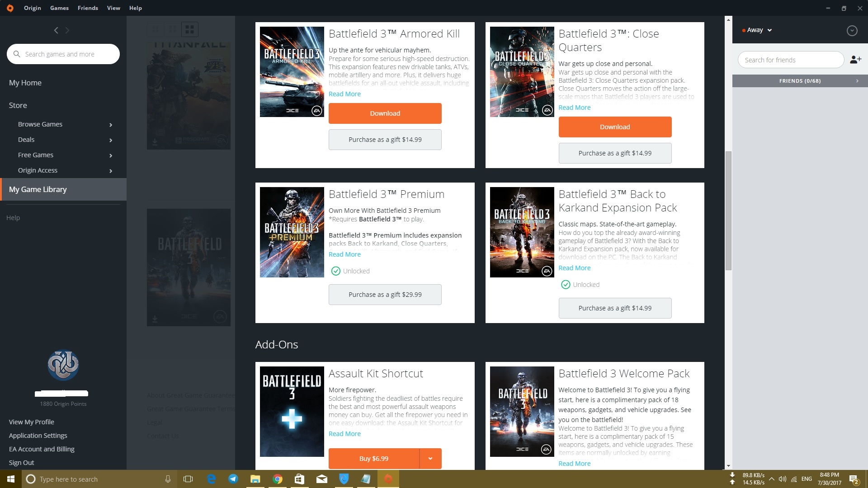
Task: Open the Windows Store taskbar icon
Action: coord(299,479)
